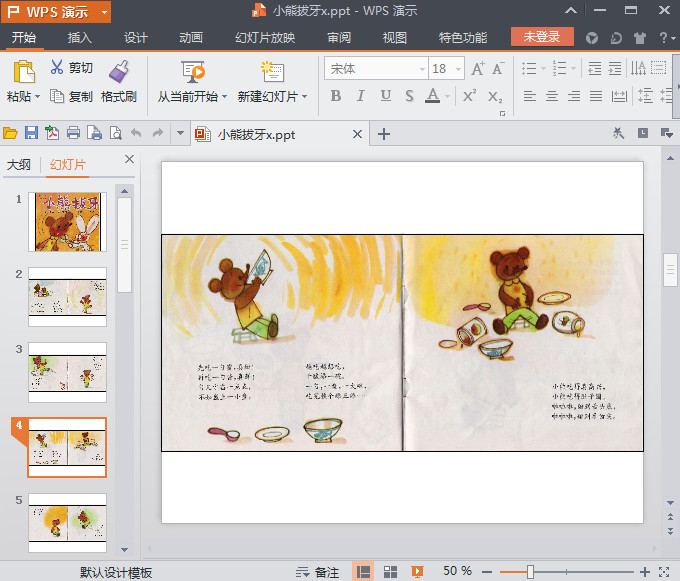This screenshot has height=581, width=680.
Task: Open the WPS 演示 application menu
Action: point(56,12)
